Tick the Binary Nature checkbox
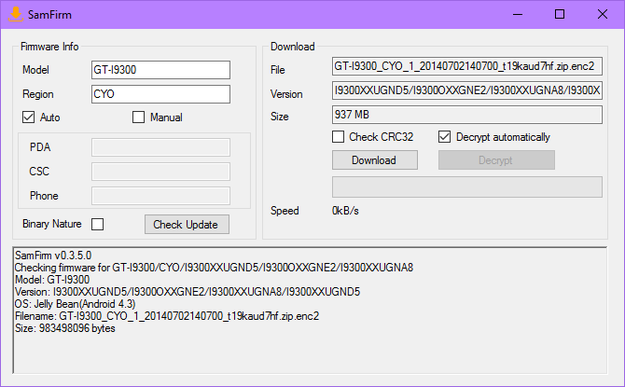The height and width of the screenshot is (387, 625). 97,224
